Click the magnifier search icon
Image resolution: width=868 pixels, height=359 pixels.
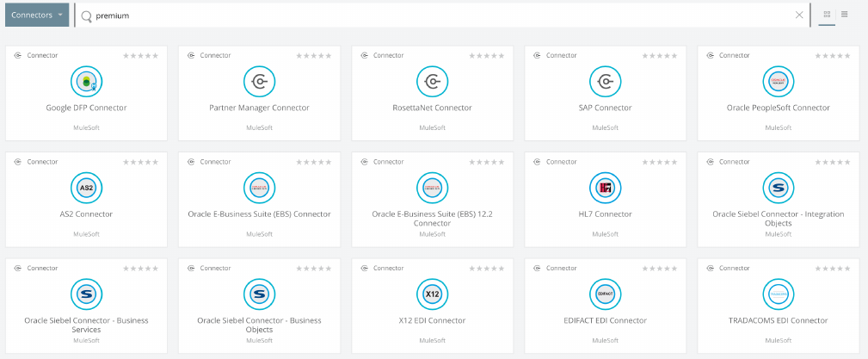[x=86, y=16]
